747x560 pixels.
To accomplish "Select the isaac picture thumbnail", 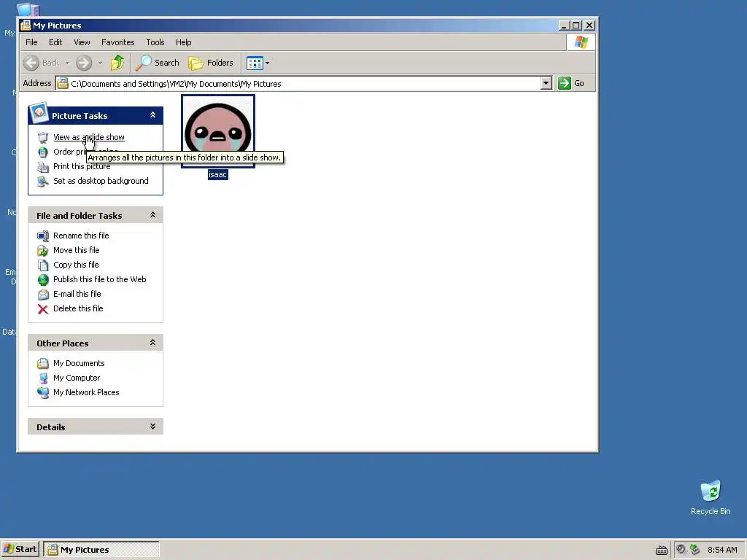I will pyautogui.click(x=218, y=131).
